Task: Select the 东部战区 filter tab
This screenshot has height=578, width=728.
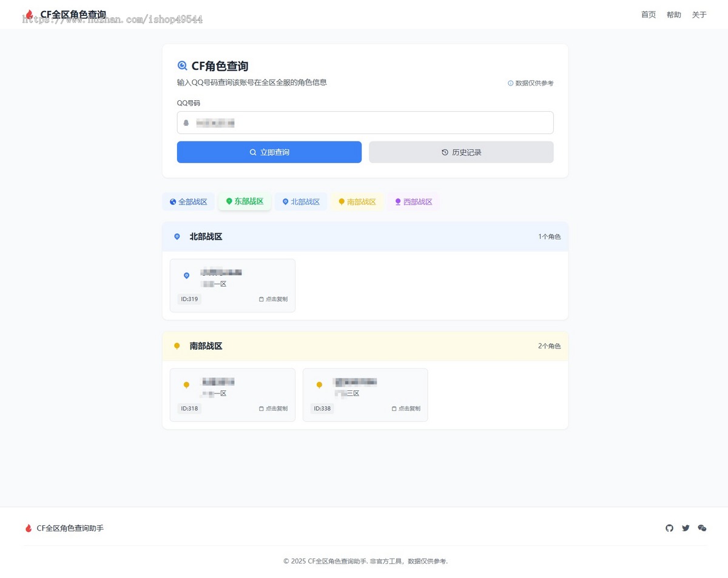Action: pos(245,202)
